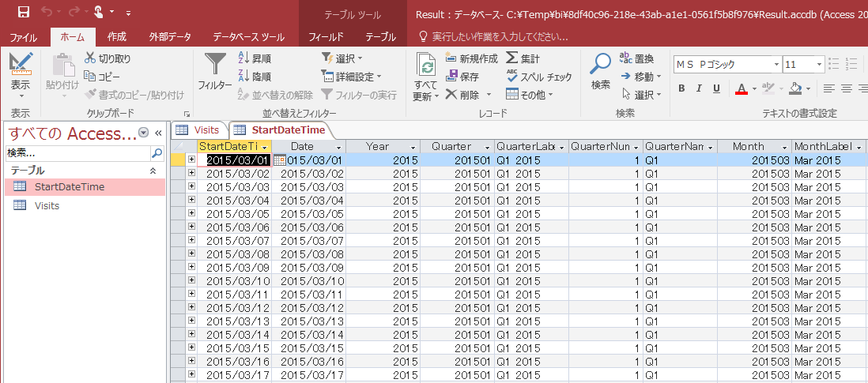Click the 検索 magnifier search icon
868x383 pixels.
pos(600,65)
